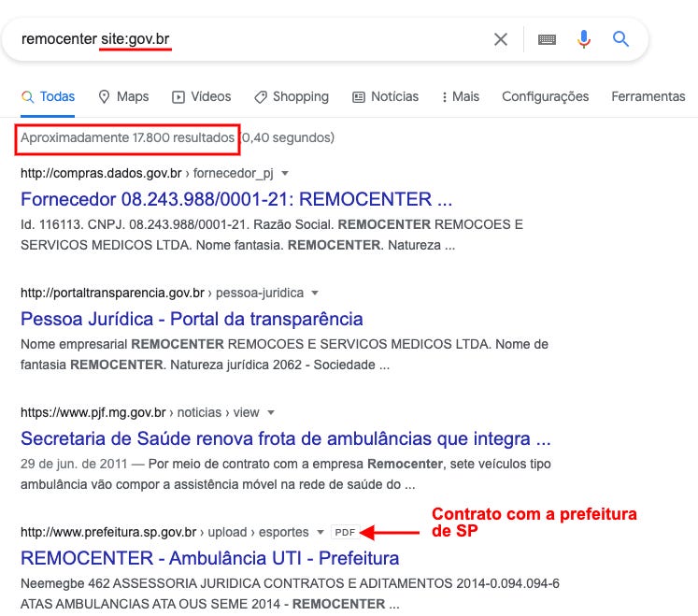
Task: Click snippet text 'Id. 116113. CNPJ. 08.243.988/0001-21'
Action: pos(133,224)
